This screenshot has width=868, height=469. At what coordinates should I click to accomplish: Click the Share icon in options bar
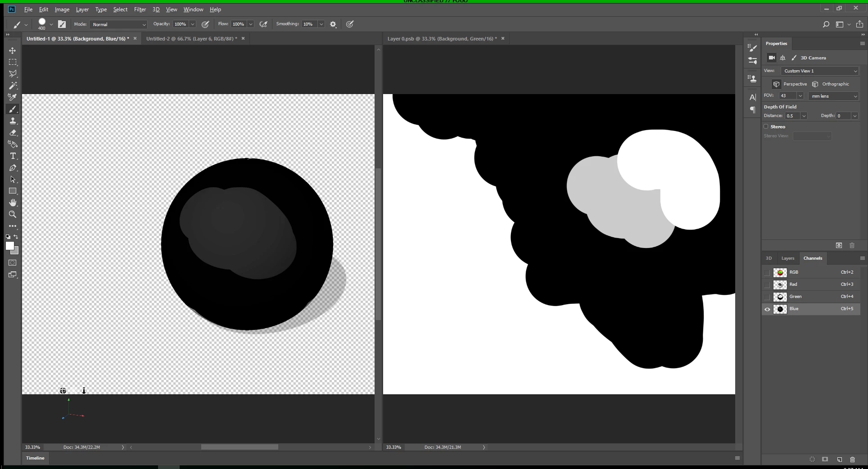[x=859, y=24]
